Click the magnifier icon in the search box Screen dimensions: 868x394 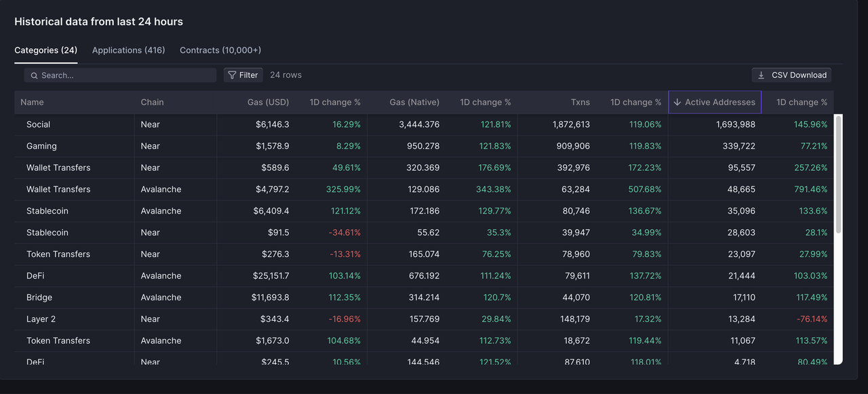click(34, 75)
